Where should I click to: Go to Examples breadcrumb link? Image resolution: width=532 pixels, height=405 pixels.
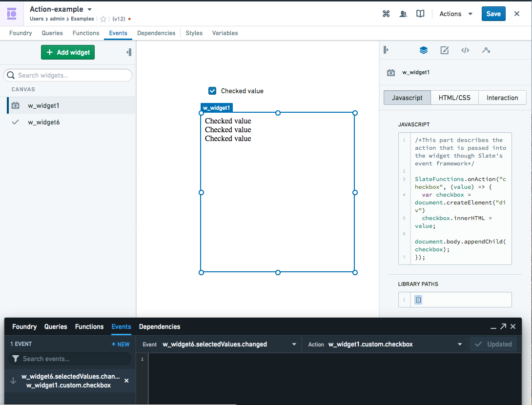82,19
